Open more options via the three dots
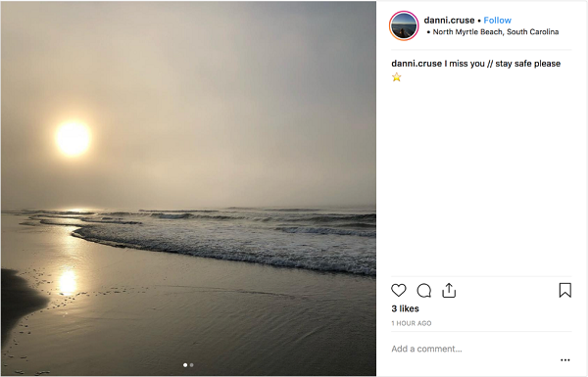The width and height of the screenshot is (588, 377). pos(565,360)
